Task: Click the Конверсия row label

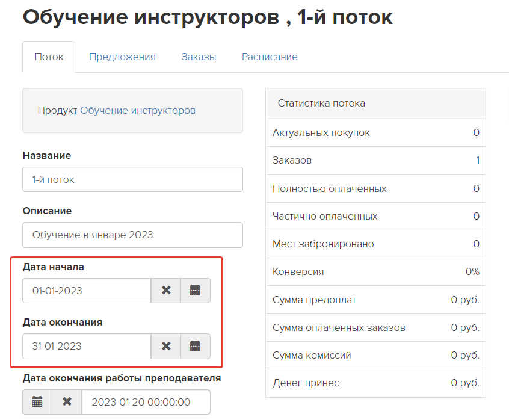Action: 298,271
